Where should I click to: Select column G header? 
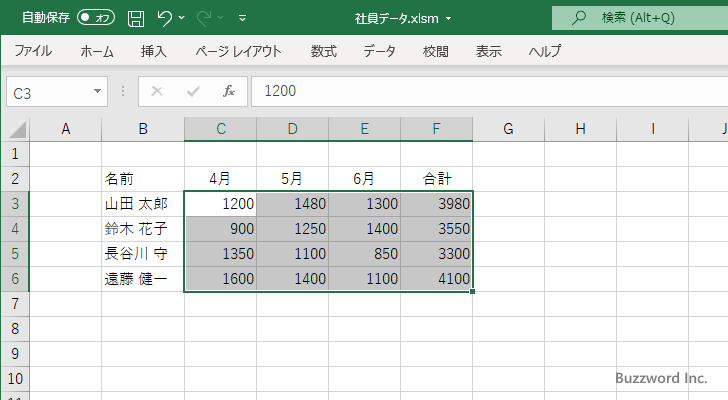508,128
